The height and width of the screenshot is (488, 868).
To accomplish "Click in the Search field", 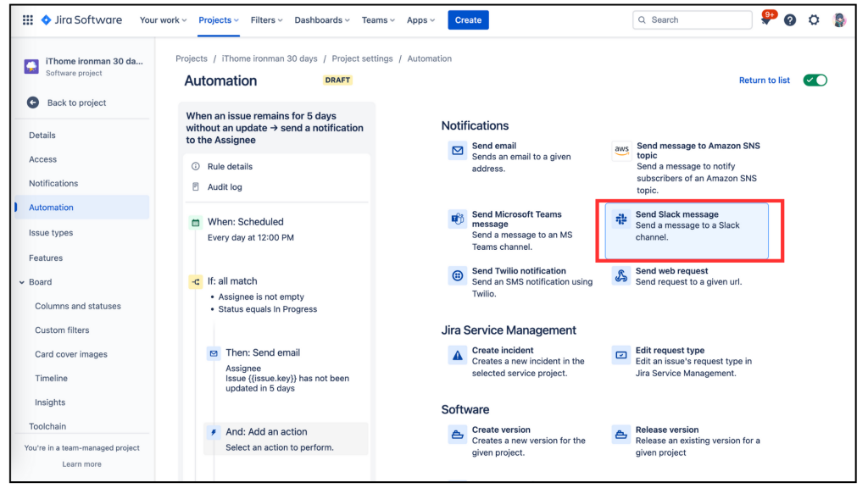I will point(693,20).
